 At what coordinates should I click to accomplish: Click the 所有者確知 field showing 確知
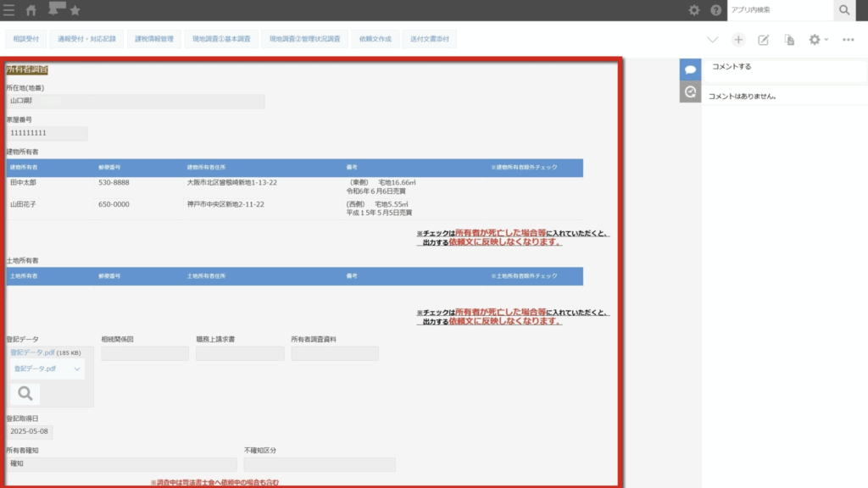tap(121, 463)
